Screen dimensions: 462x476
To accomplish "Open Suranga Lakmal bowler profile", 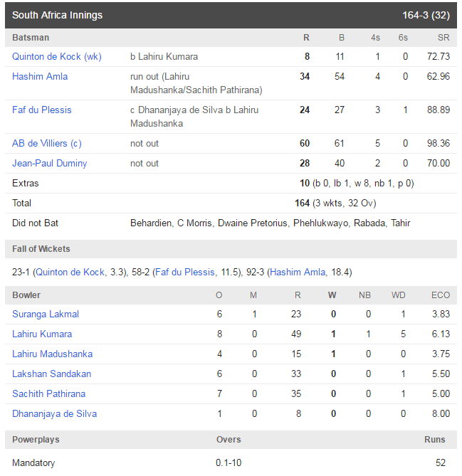I will tap(46, 314).
